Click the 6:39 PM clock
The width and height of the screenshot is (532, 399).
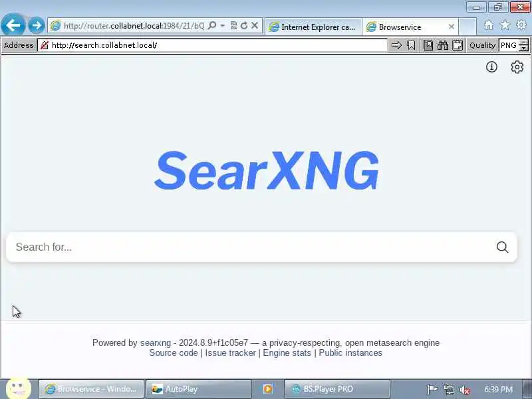498,389
